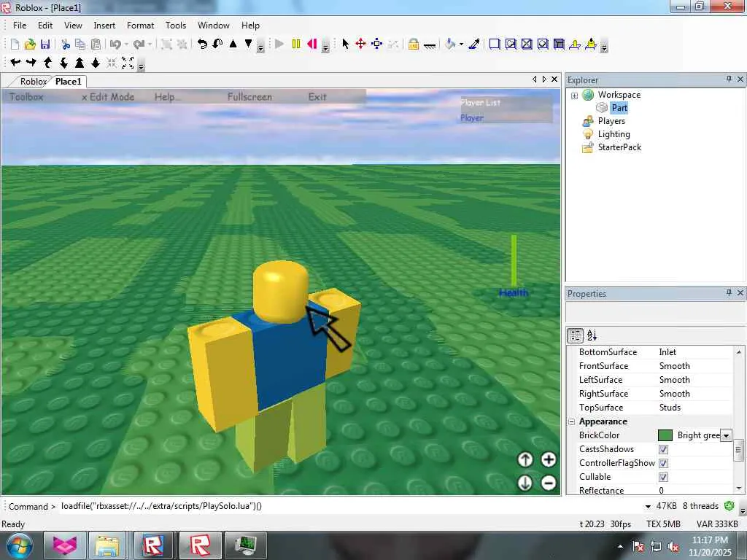The image size is (747, 560).
Task: Open the command bar history dropdown
Action: (x=648, y=506)
